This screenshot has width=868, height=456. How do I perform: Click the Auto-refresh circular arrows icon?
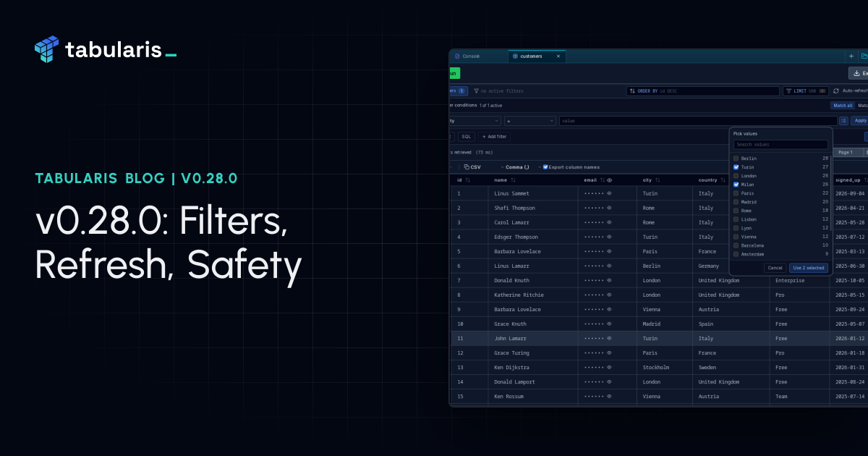click(837, 91)
